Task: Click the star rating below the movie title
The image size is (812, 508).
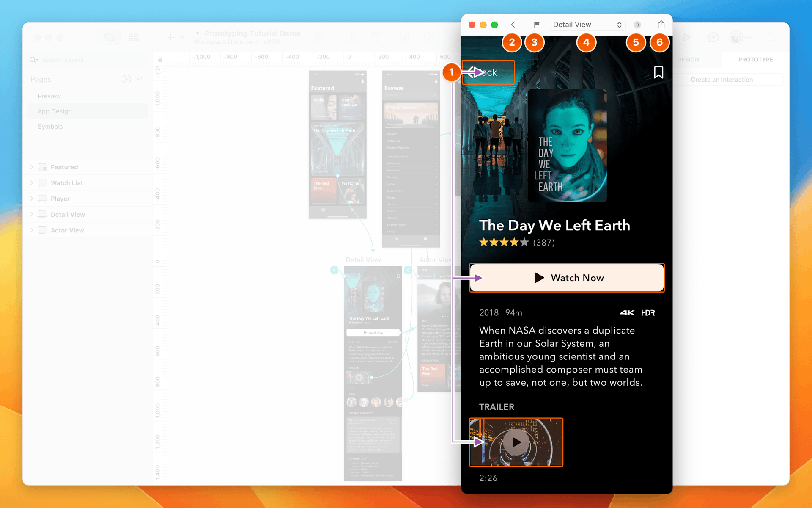Action: pyautogui.click(x=504, y=243)
